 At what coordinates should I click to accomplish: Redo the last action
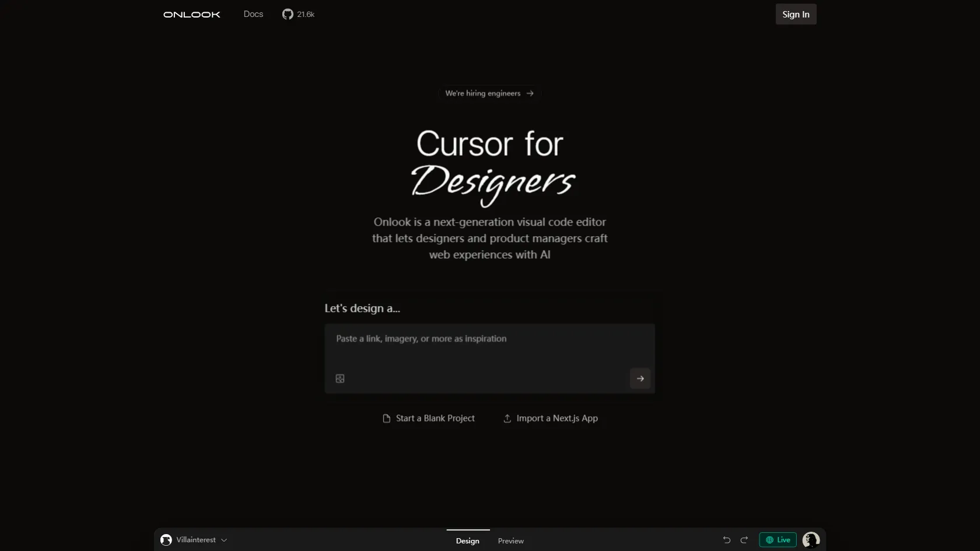744,540
